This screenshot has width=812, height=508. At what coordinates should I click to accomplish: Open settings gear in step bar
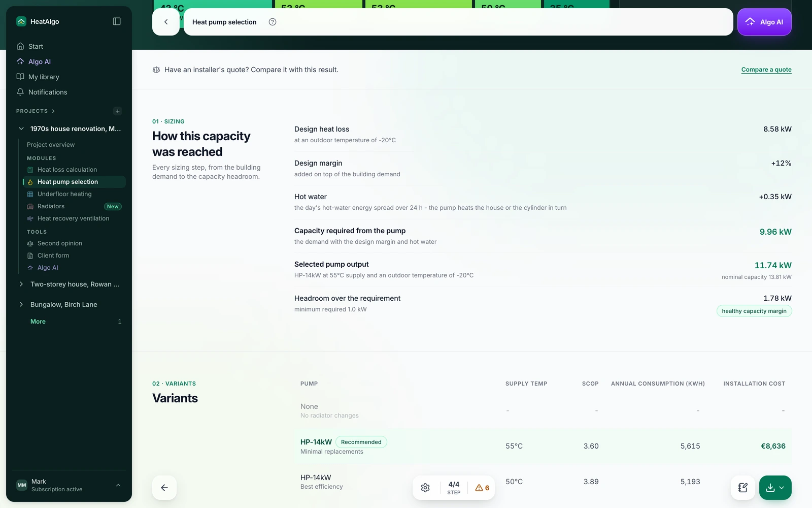[425, 488]
